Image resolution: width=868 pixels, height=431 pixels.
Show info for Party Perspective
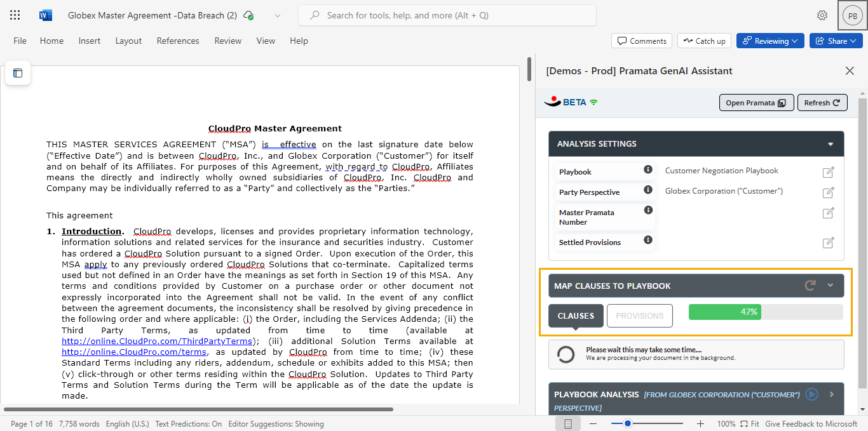click(648, 190)
